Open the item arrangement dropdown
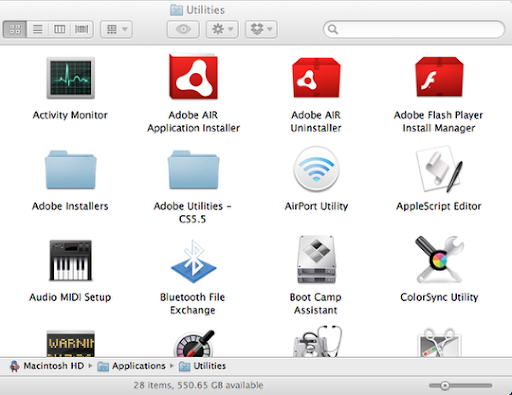Image resolution: width=512 pixels, height=395 pixels. click(116, 29)
